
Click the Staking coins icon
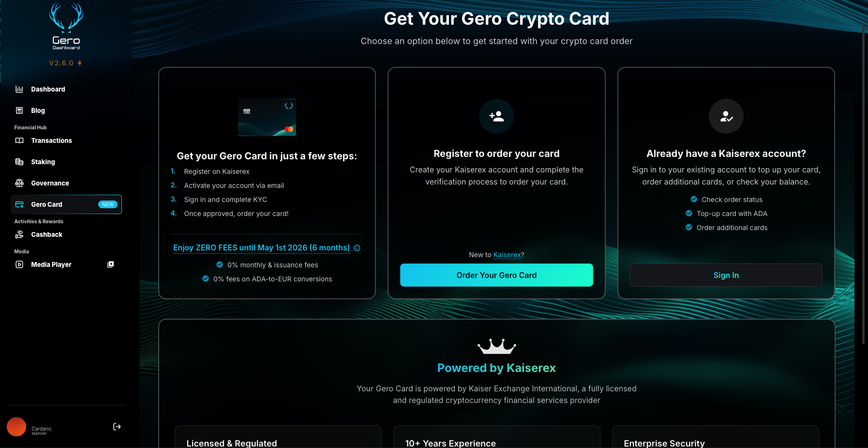[19, 162]
